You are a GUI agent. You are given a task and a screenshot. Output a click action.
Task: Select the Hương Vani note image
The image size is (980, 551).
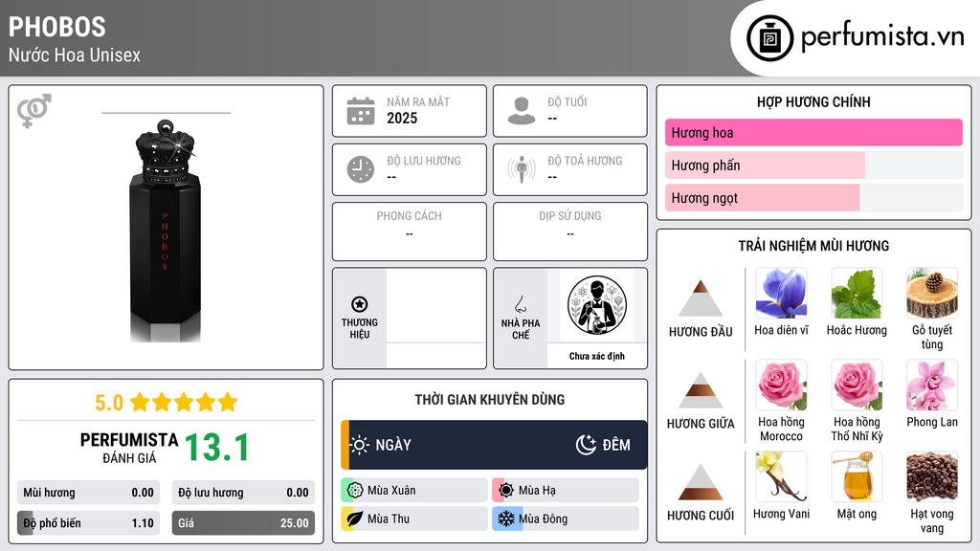[781, 477]
